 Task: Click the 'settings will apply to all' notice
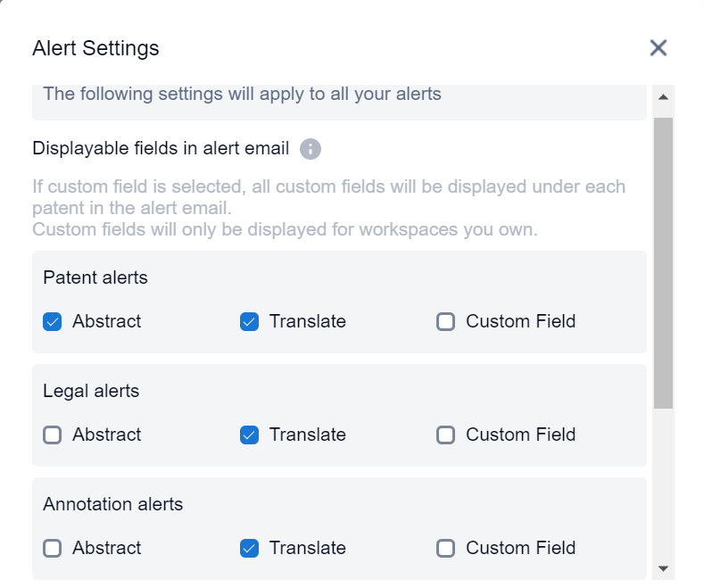pyautogui.click(x=242, y=94)
